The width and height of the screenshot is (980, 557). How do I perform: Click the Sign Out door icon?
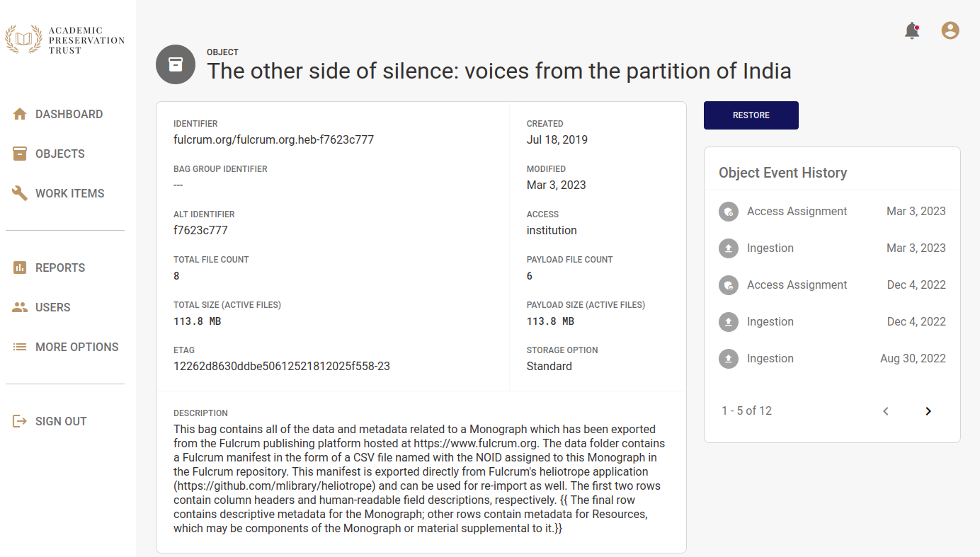point(20,421)
